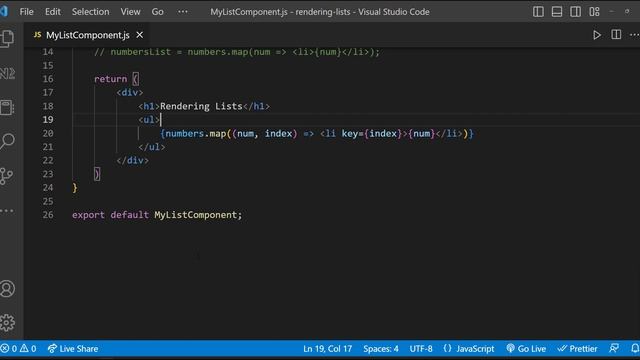Click line number 26 in gutter
Image resolution: width=640 pixels, height=360 pixels.
point(48,215)
